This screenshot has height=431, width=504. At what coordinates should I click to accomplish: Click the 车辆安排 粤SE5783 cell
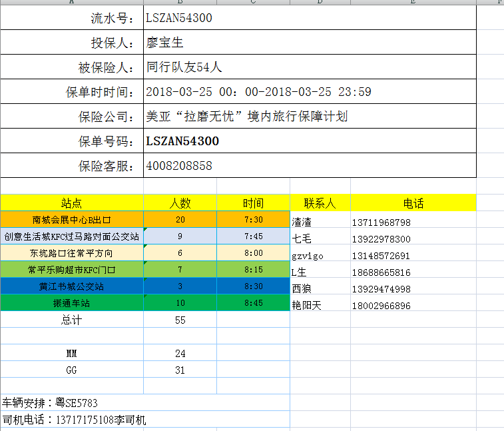coord(145,403)
